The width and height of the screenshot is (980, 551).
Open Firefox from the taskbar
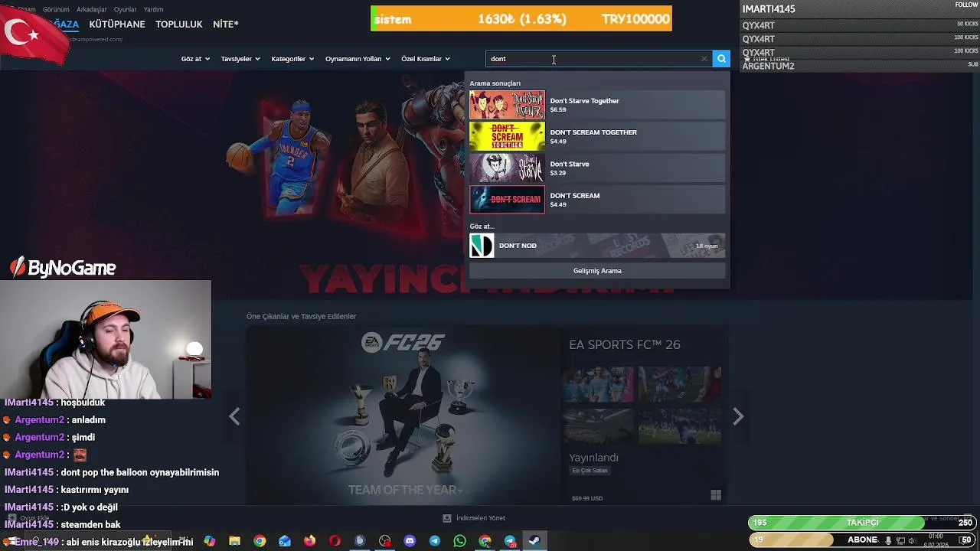(309, 541)
